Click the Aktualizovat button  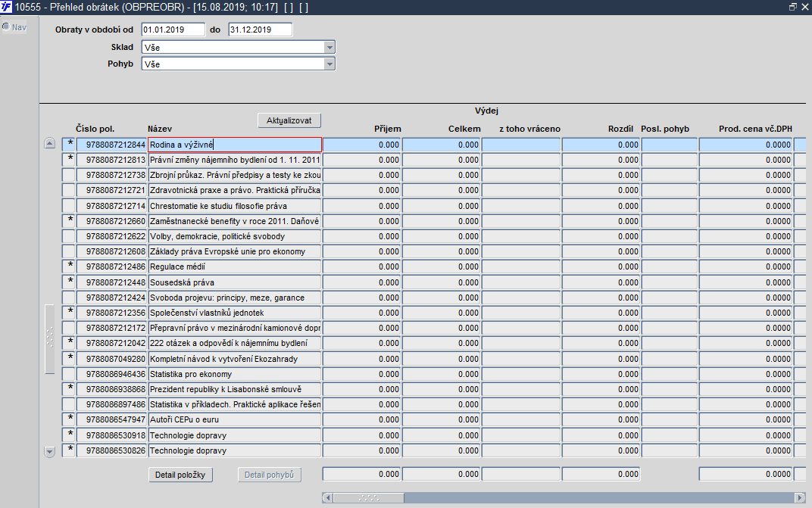pos(289,120)
